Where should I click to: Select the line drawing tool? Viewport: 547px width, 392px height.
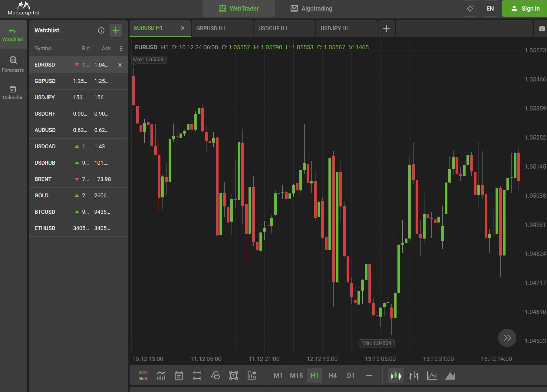tap(197, 376)
